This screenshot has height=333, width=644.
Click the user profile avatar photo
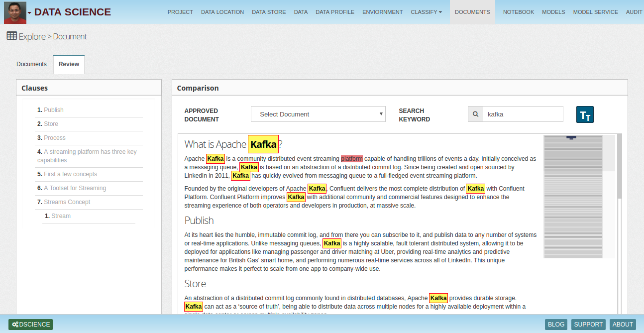click(x=15, y=12)
